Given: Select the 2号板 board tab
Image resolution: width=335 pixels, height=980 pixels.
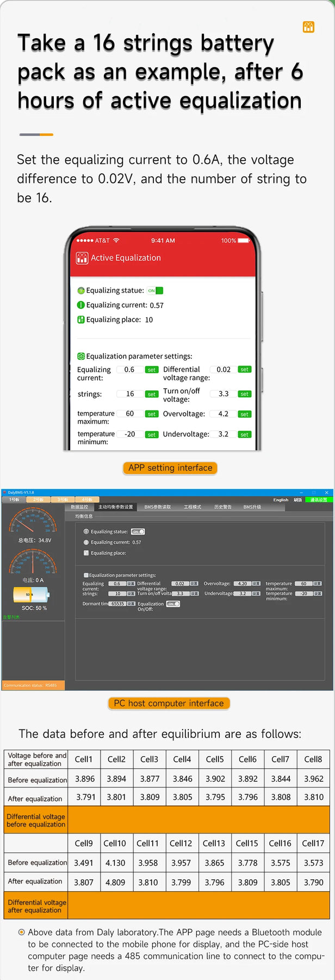Looking at the screenshot, I should pyautogui.click(x=38, y=499).
